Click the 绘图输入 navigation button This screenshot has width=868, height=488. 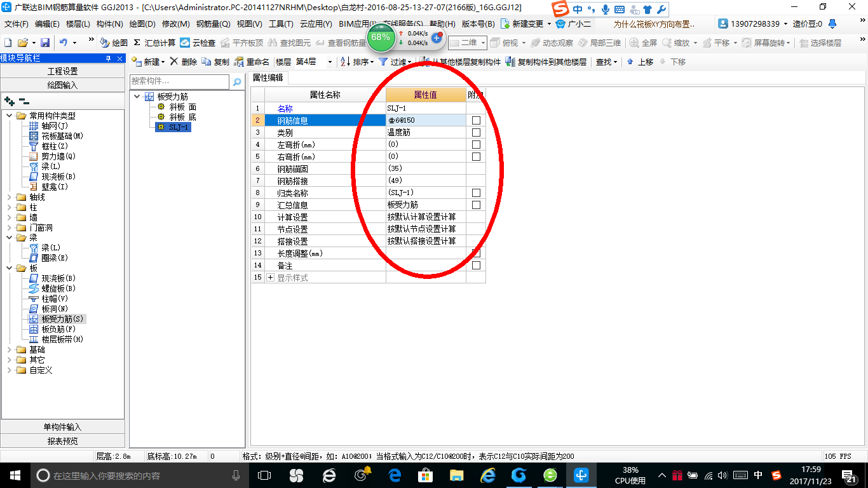62,85
